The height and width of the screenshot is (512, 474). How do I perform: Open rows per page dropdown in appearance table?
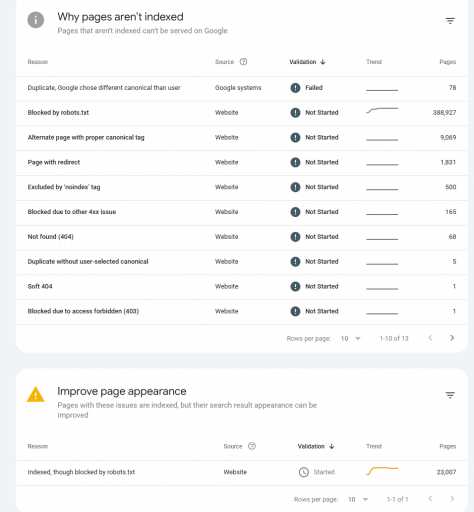tap(358, 499)
